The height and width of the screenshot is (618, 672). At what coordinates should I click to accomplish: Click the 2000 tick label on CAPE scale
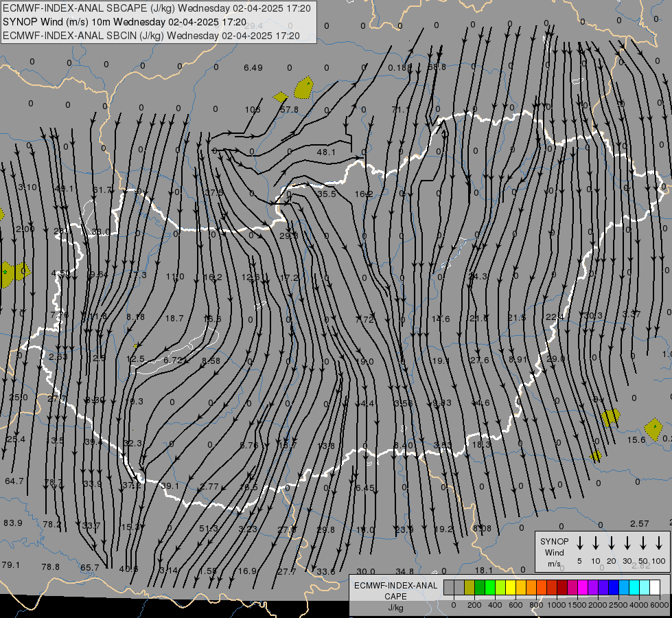(597, 605)
